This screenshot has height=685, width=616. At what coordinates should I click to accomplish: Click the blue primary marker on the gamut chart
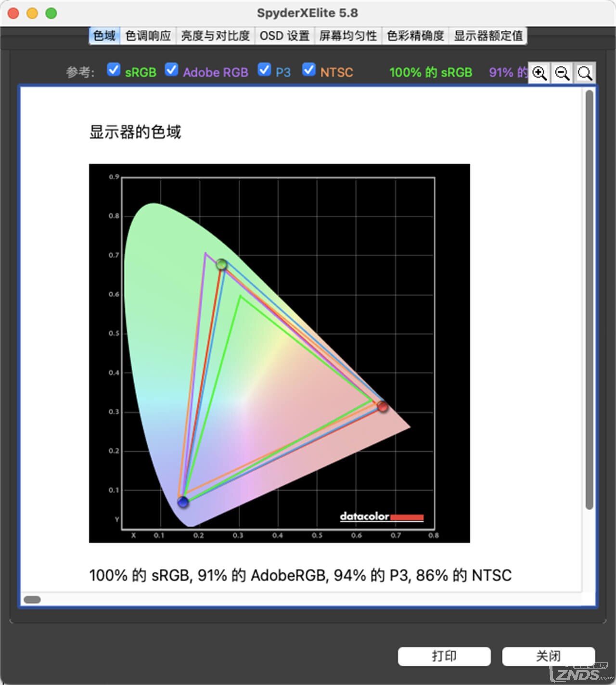click(x=183, y=502)
